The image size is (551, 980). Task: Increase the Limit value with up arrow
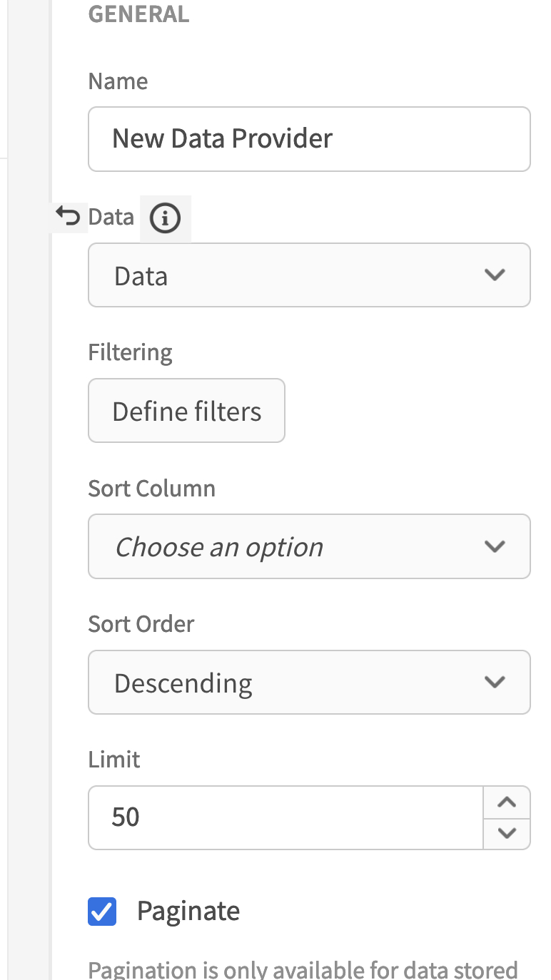507,802
